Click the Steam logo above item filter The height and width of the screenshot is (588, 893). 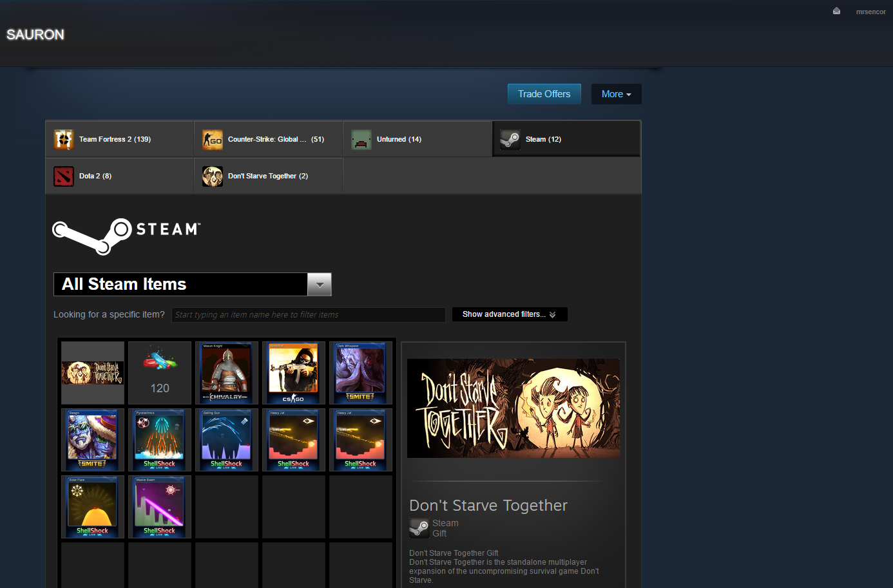(x=127, y=236)
